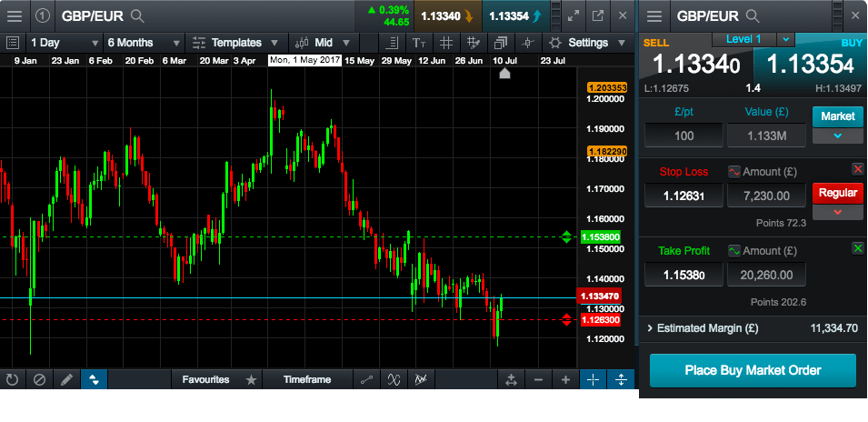Open the chart hamburger menu
The image size is (868, 422).
tap(15, 16)
